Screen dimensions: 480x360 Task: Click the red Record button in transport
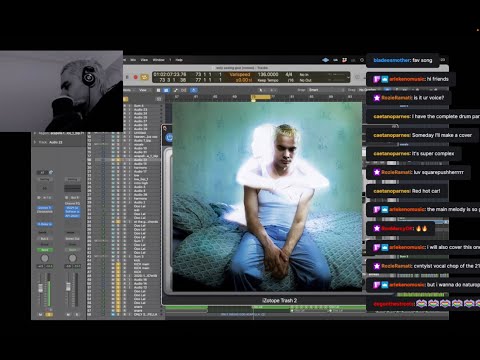click(x=136, y=77)
